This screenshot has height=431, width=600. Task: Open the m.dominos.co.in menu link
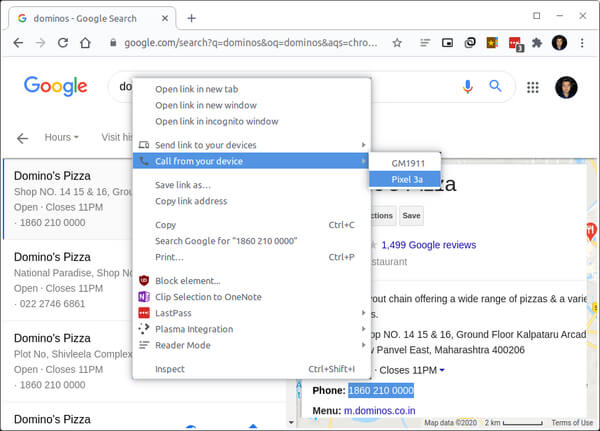(379, 410)
